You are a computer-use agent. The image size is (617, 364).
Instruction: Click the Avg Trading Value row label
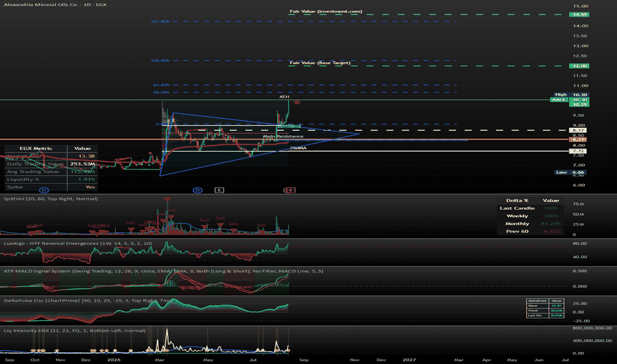tap(33, 171)
